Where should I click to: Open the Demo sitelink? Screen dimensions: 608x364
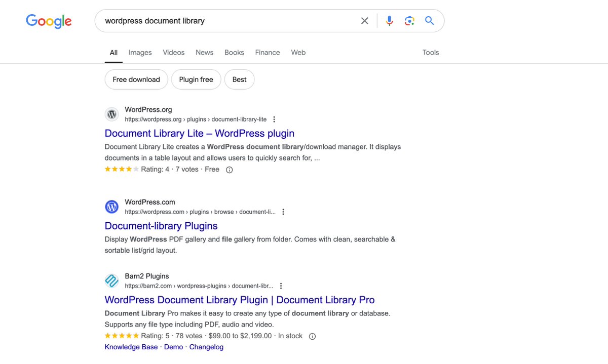pyautogui.click(x=174, y=347)
